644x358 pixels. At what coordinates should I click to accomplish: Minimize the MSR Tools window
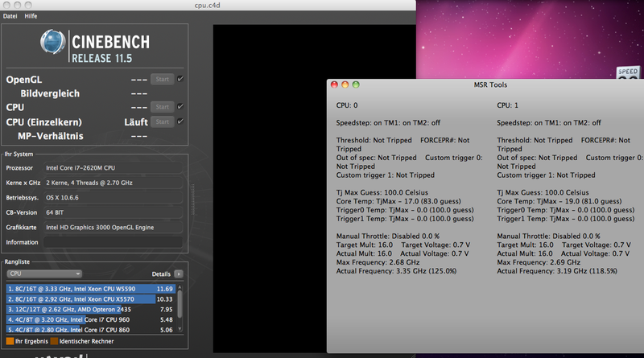[345, 84]
